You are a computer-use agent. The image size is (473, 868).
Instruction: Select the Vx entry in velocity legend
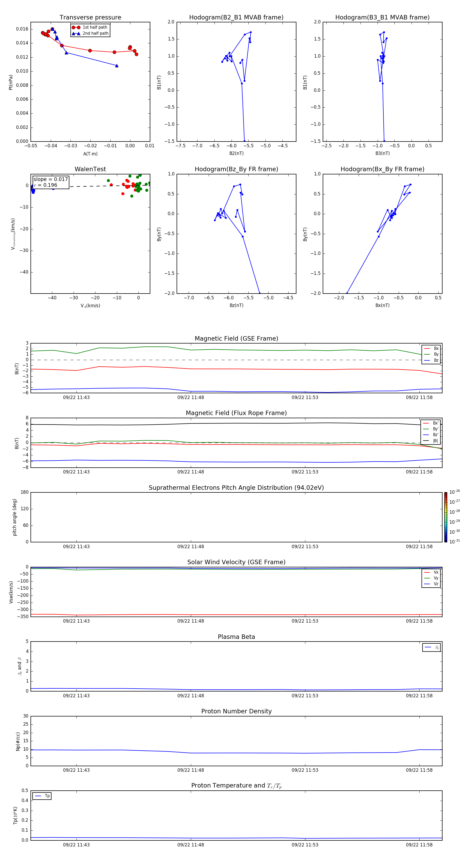click(x=431, y=572)
